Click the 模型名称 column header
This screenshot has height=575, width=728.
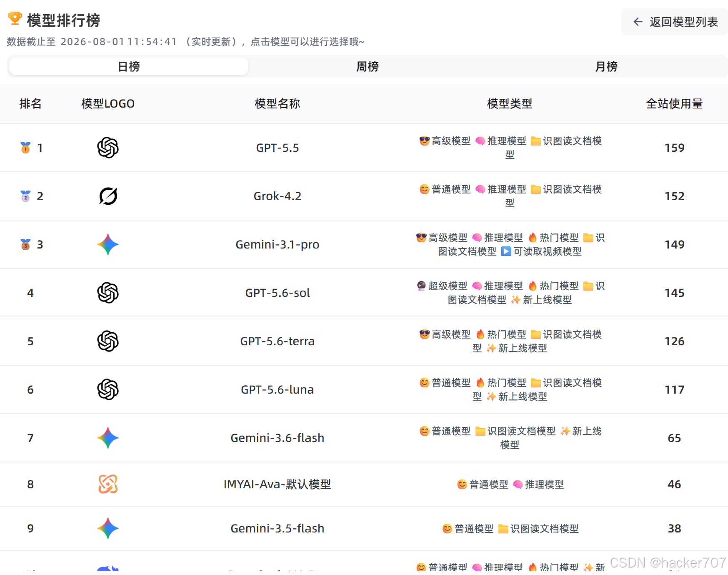click(x=278, y=103)
